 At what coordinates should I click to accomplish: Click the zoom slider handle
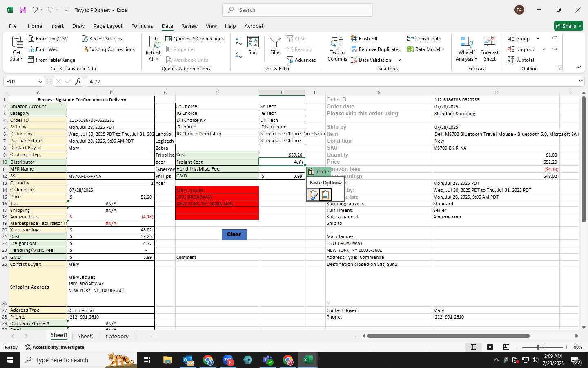click(538, 347)
